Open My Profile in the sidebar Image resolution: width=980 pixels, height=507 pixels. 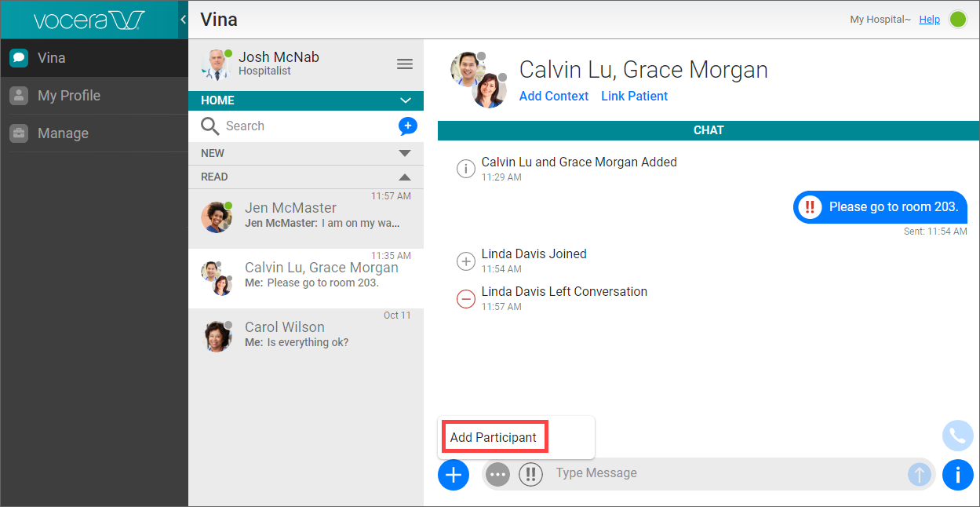click(x=94, y=96)
